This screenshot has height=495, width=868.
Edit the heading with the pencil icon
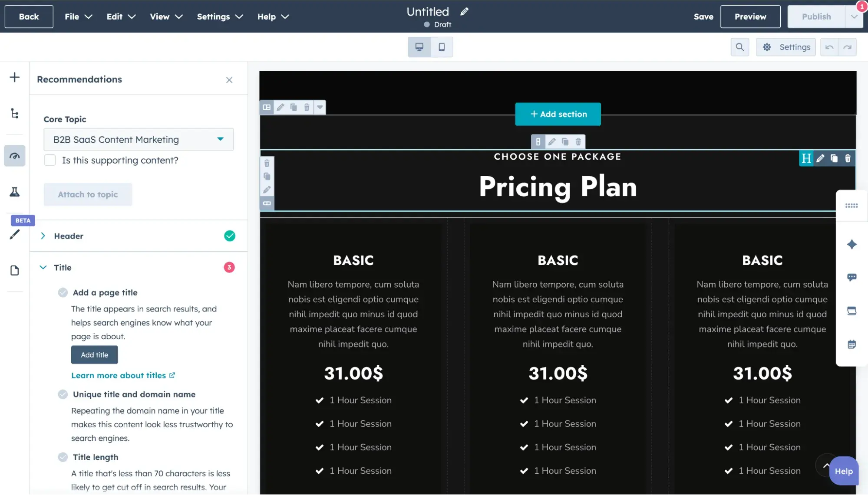820,158
